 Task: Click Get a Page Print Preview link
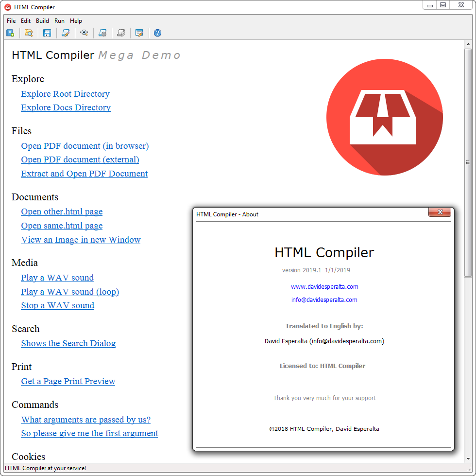[x=68, y=382]
